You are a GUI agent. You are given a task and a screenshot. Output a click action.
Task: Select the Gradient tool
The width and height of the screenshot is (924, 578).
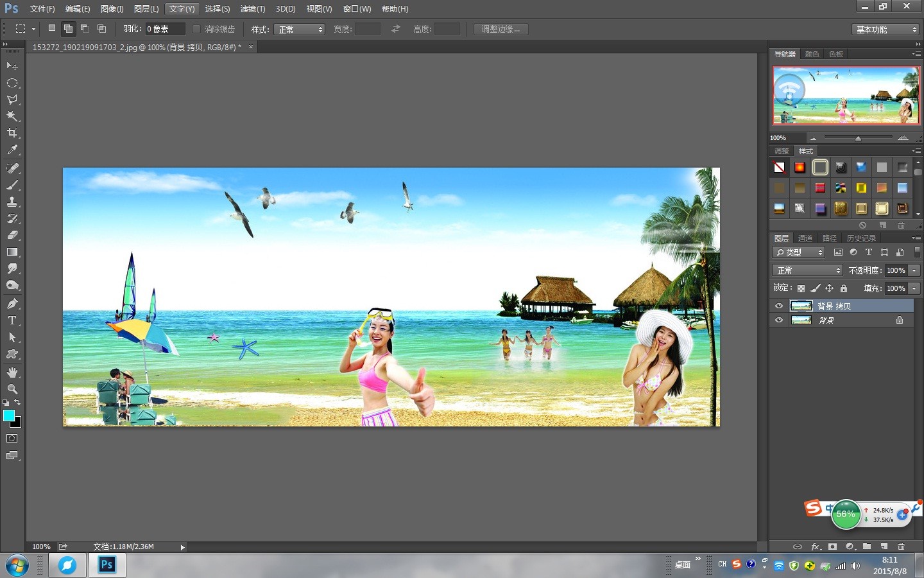click(12, 252)
